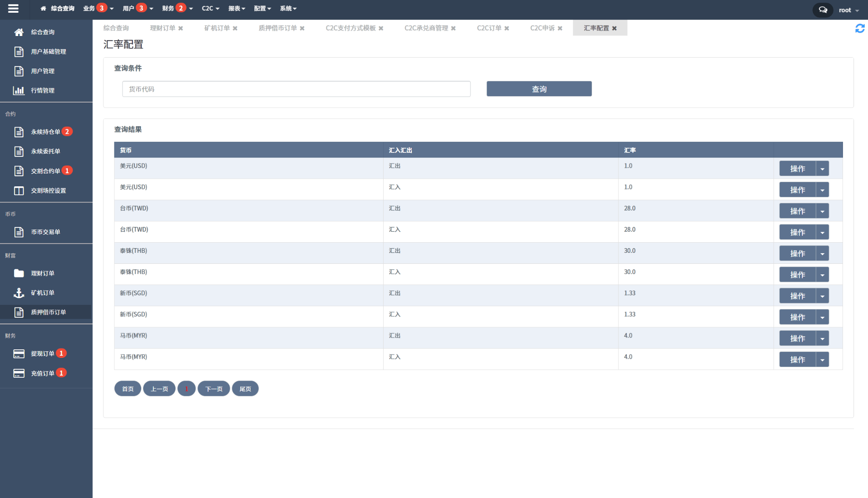Viewport: 868px width, 498px height.
Task: Open the 配置 dropdown menu
Action: (262, 8)
